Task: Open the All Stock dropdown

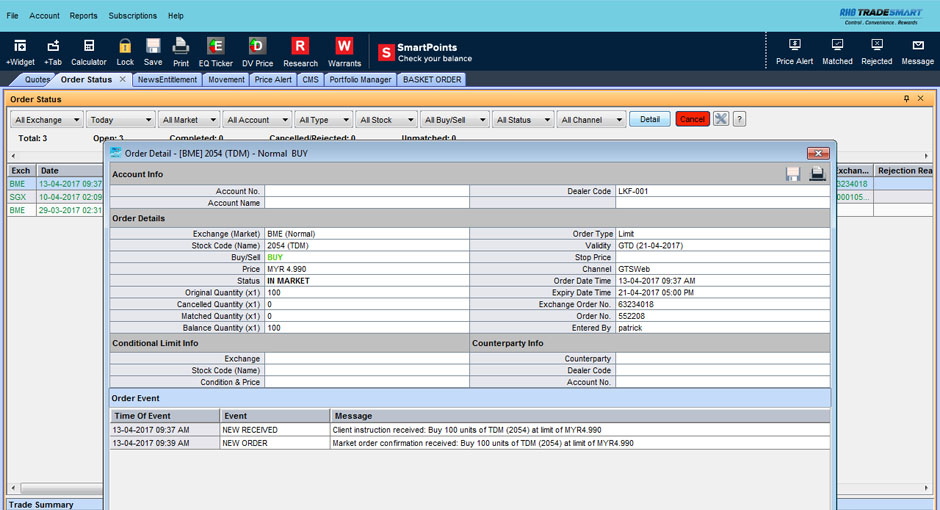Action: coord(385,120)
